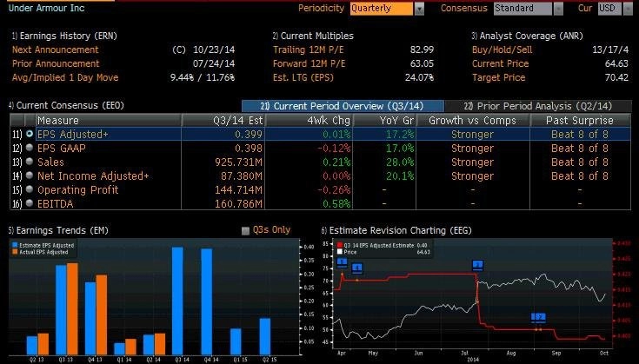Click the arrow next to USD currency

[628, 9]
